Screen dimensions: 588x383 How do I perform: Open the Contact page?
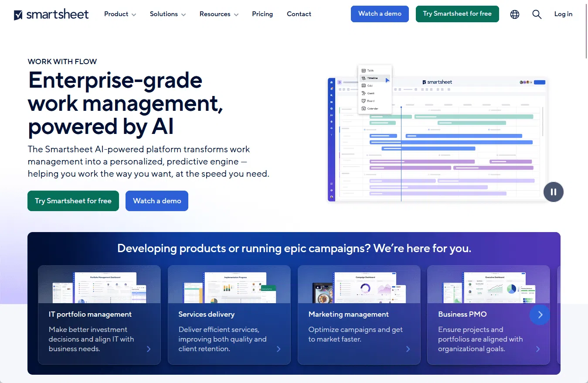(x=299, y=14)
